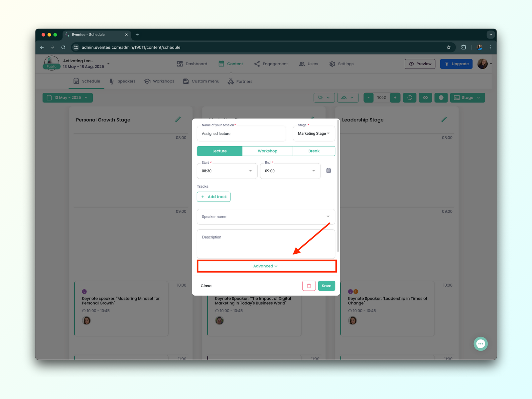The height and width of the screenshot is (399, 532).
Task: Open the 13 May - 2025 date dropdown
Action: coord(67,97)
